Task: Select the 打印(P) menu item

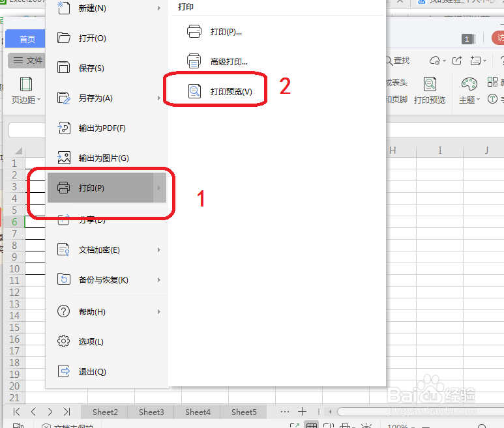Action: point(106,188)
